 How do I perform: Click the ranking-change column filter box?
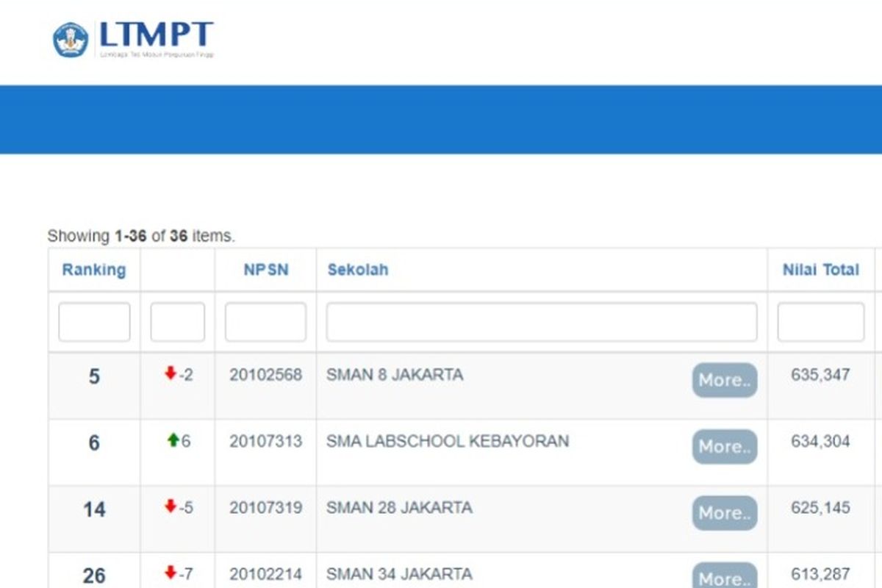click(176, 321)
